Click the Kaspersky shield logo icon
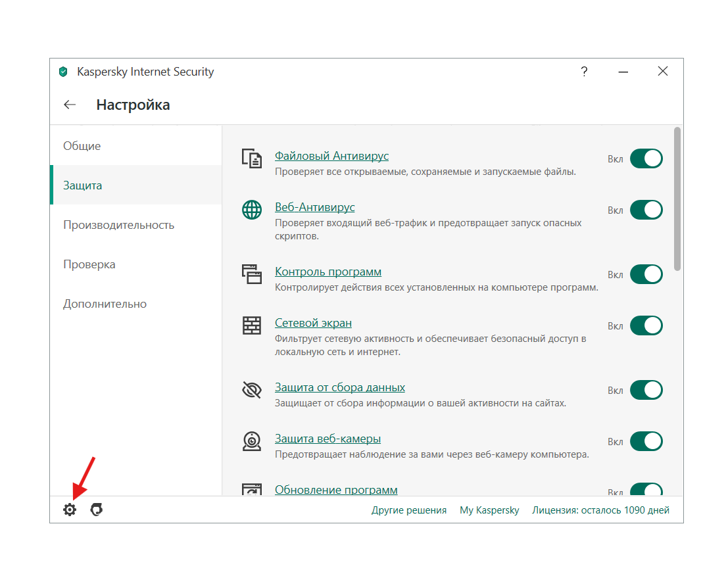Screen dimensions: 728x576 [63, 72]
